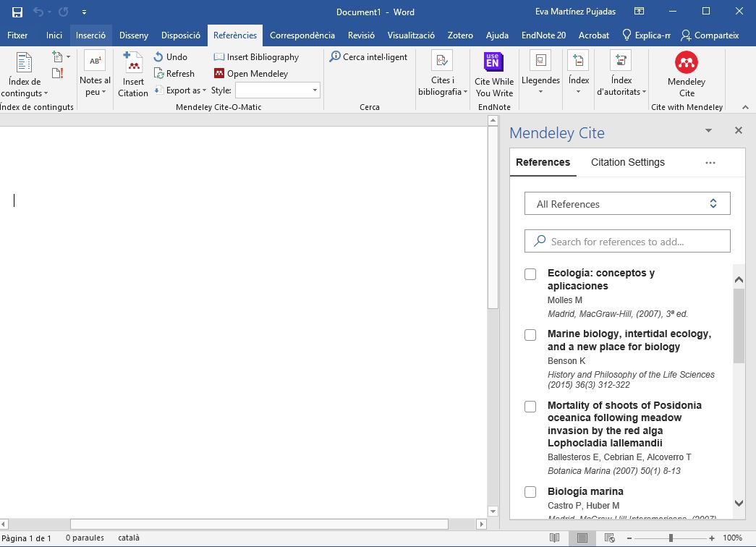The image size is (756, 547).
Task: Open ribbon display options icon in title bar
Action: click(x=639, y=12)
